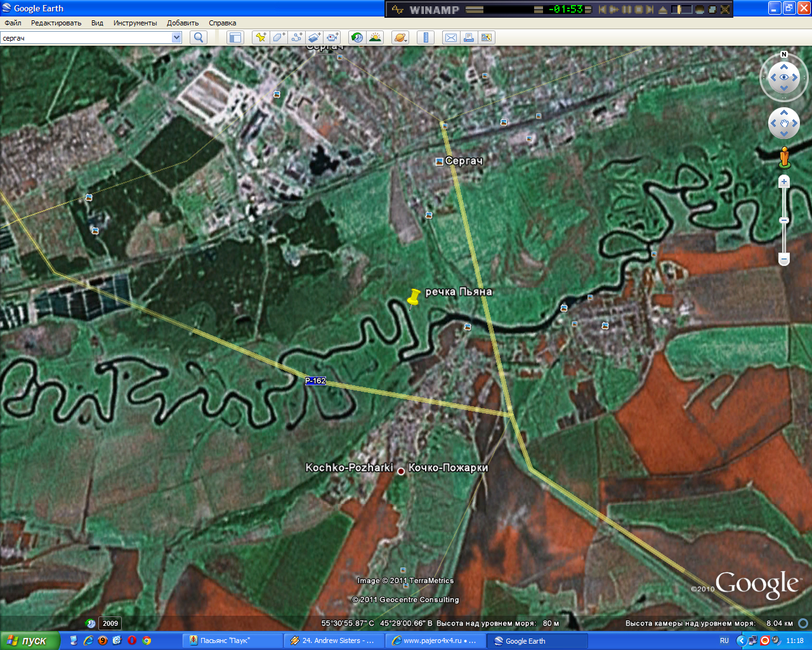Click the Winamp play button
This screenshot has height=650, width=812.
614,10
